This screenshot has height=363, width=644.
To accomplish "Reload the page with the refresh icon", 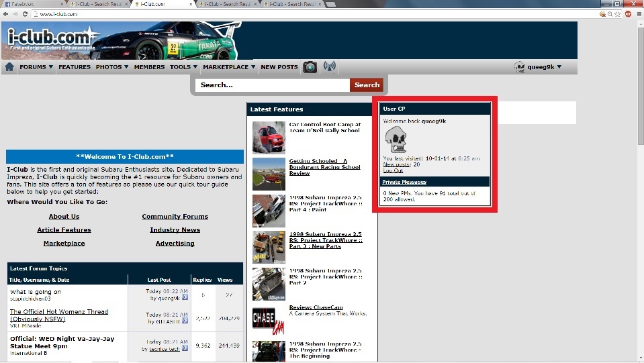I will pyautogui.click(x=25, y=14).
